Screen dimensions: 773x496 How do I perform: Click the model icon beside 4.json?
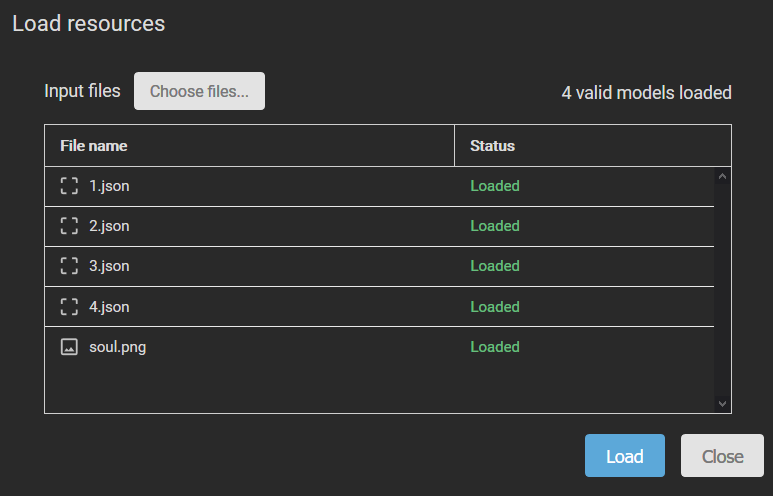(x=69, y=307)
